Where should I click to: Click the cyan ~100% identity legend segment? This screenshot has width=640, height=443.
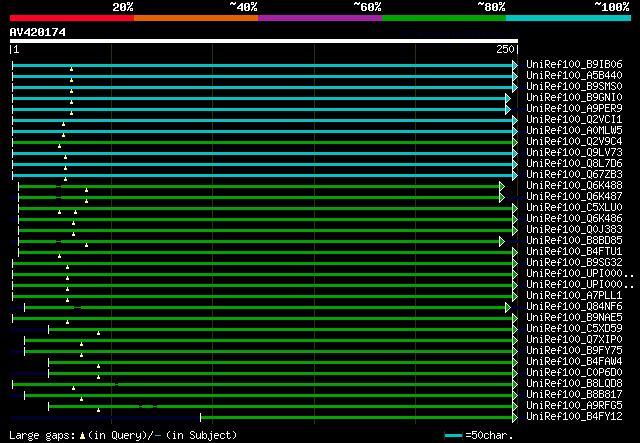pos(568,18)
